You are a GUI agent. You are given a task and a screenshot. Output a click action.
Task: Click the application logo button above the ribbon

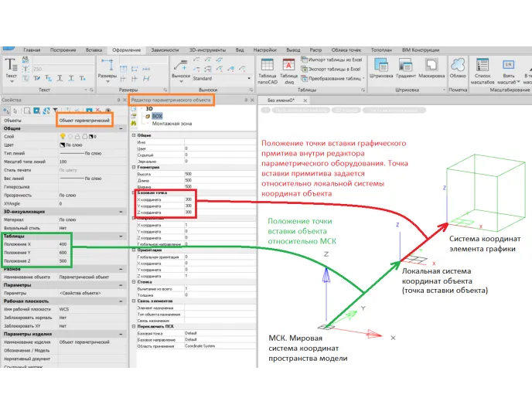pyautogui.click(x=9, y=49)
